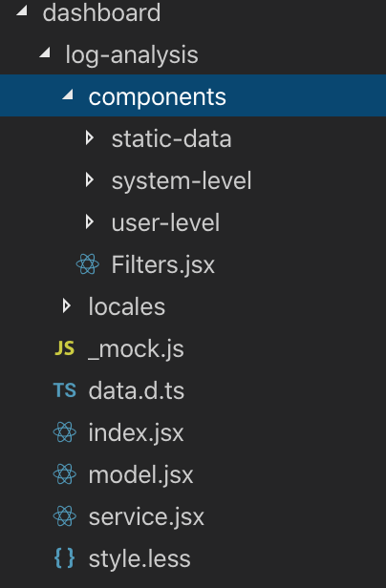Select the dashboard folder label
The width and height of the screenshot is (386, 588).
[102, 12]
